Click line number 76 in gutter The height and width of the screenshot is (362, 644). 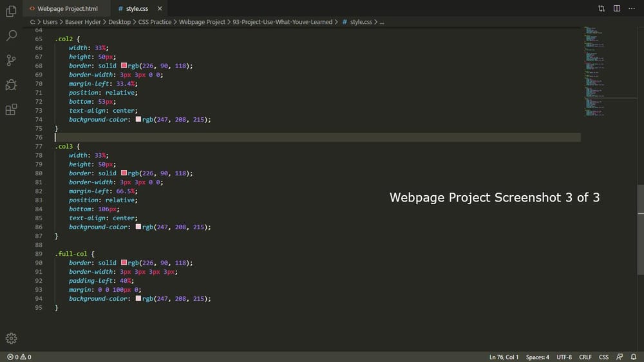tap(39, 137)
